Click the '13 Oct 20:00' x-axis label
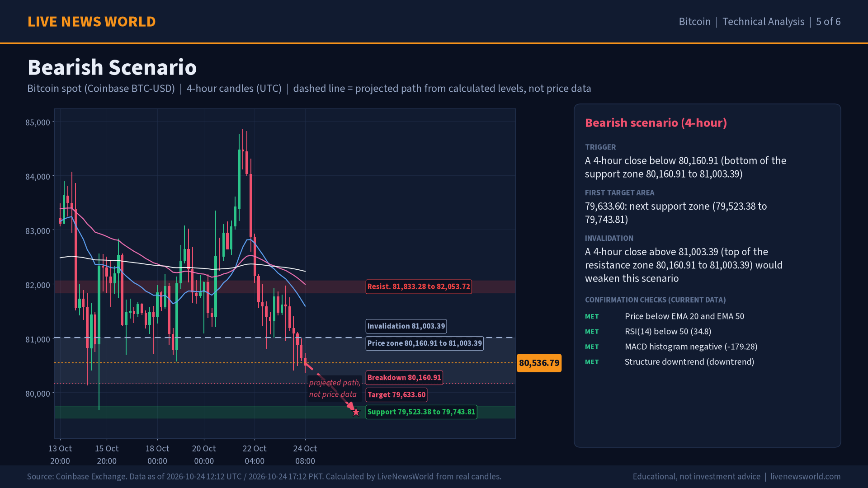868x488 pixels. tap(60, 455)
